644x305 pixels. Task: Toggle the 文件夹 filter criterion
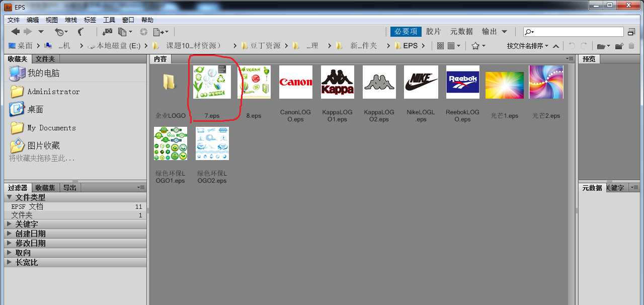(x=75, y=215)
